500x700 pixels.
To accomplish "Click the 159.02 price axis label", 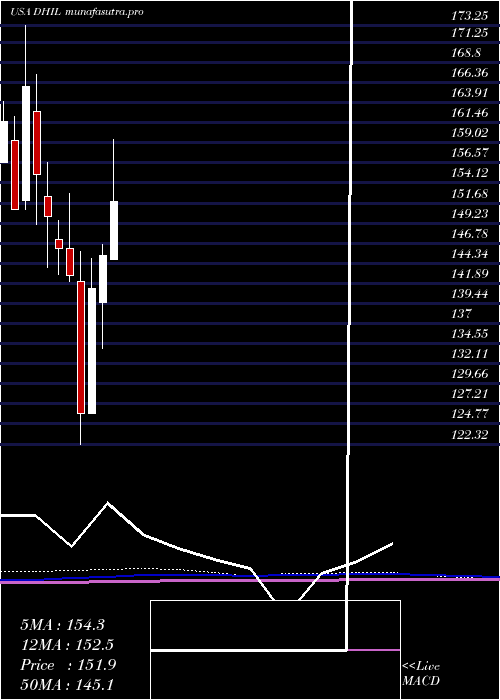I will pos(470,133).
